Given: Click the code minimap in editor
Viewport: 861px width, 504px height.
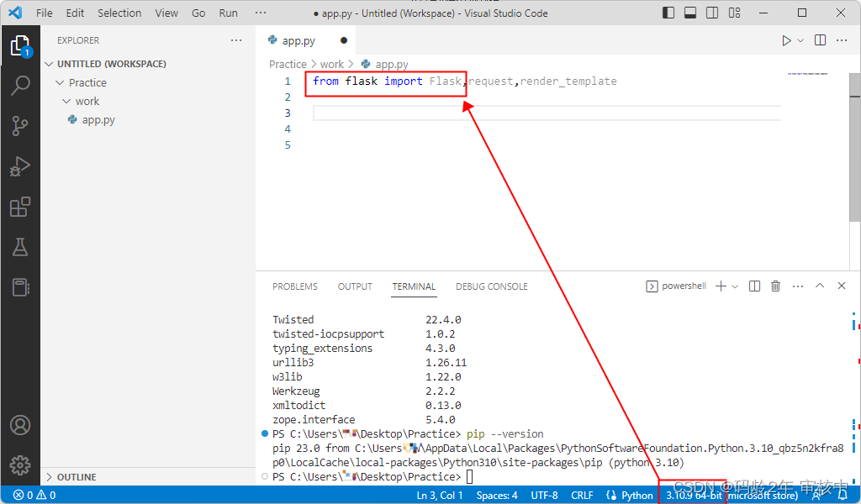Looking at the screenshot, I should pos(807,73).
